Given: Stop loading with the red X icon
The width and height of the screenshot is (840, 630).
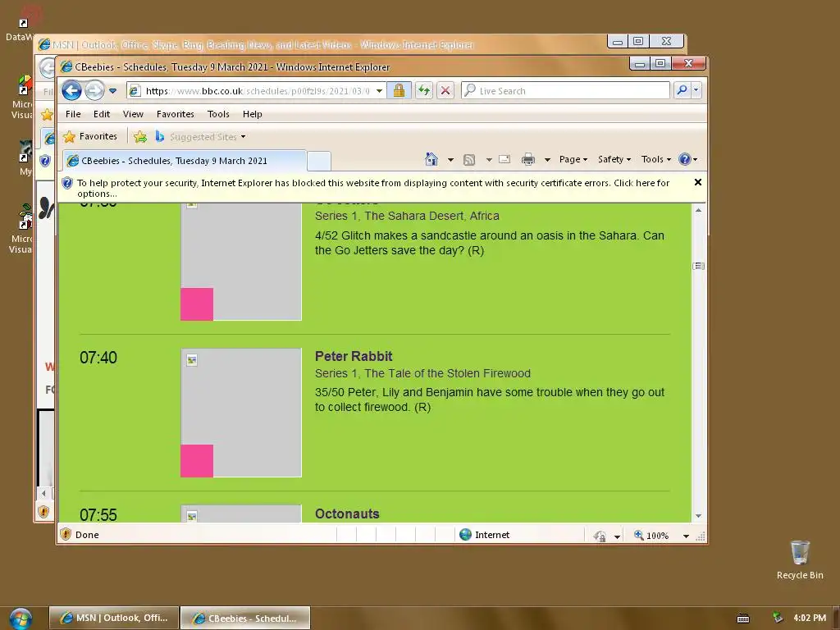Looking at the screenshot, I should [x=445, y=90].
